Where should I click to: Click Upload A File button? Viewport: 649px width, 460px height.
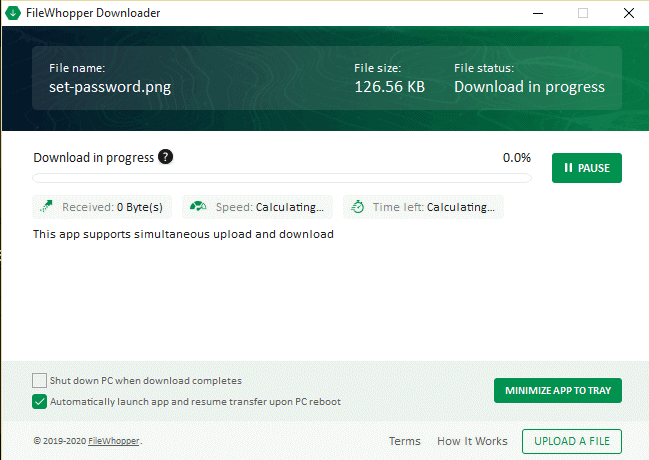[x=572, y=441]
